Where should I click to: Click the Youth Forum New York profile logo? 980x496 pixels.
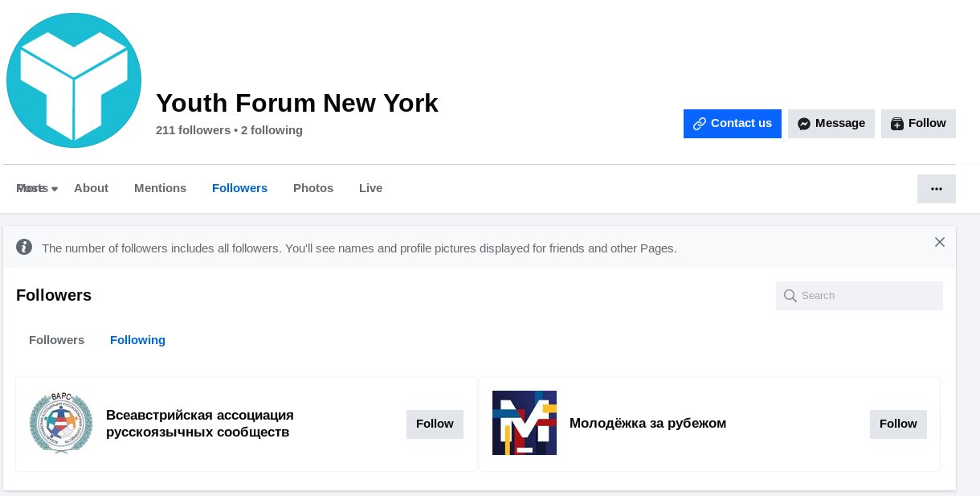pyautogui.click(x=74, y=80)
